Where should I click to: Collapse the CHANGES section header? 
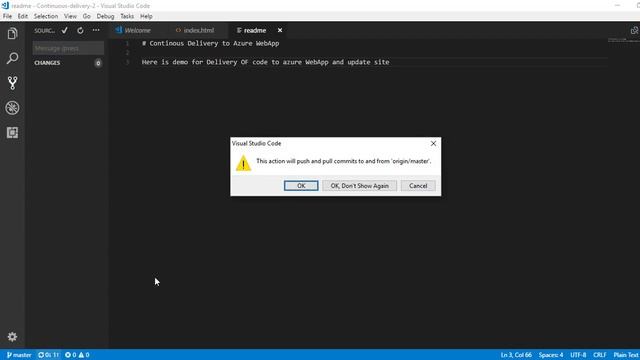[x=47, y=63]
